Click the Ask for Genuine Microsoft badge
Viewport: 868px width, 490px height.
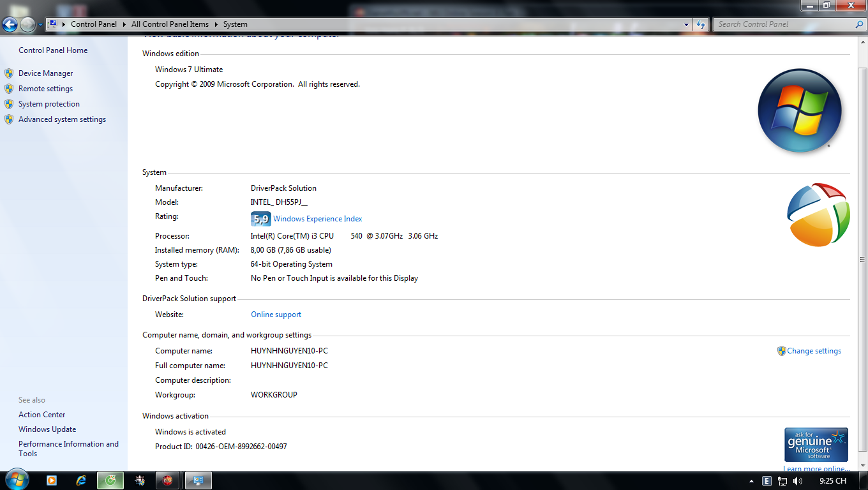tap(816, 444)
